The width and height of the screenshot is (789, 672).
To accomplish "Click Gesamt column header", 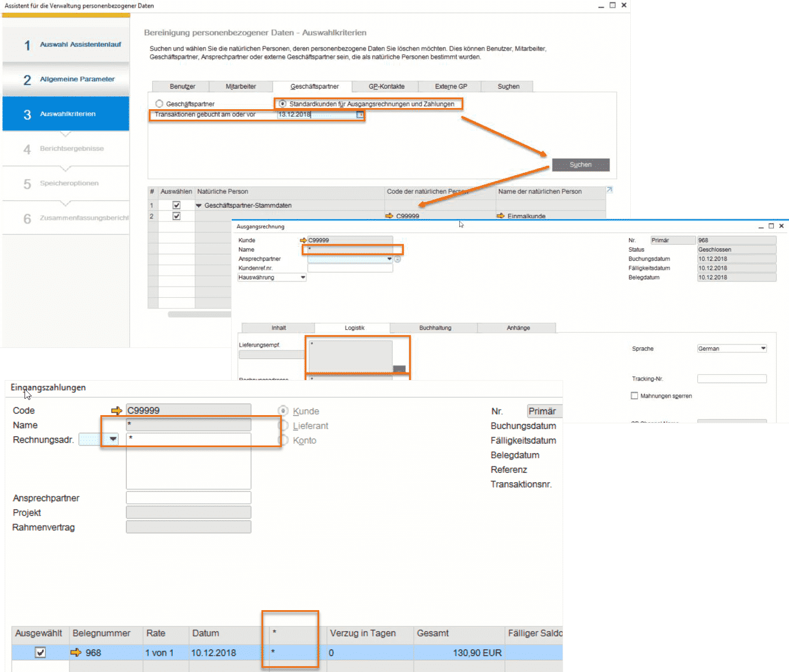I will (459, 633).
